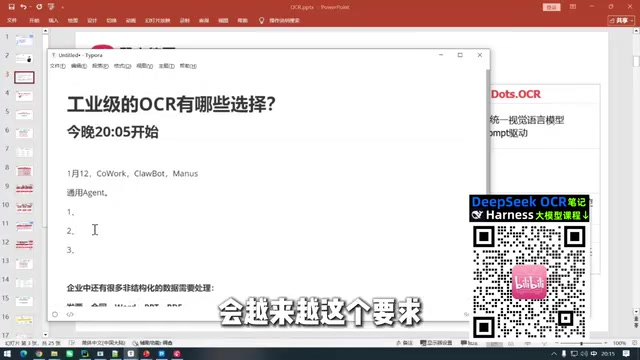The image size is (640, 360).
Task: Switch to PowerPoint 开始 ribbon tab
Action: [34, 20]
